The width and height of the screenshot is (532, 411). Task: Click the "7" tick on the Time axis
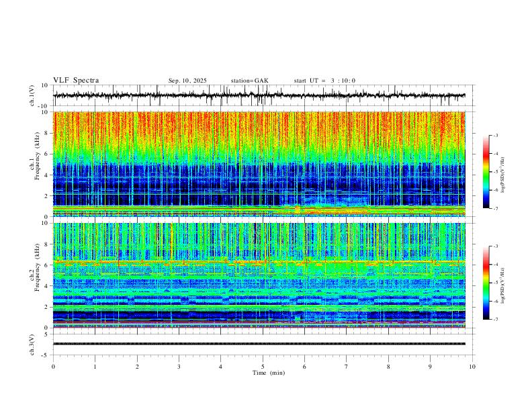coord(347,367)
